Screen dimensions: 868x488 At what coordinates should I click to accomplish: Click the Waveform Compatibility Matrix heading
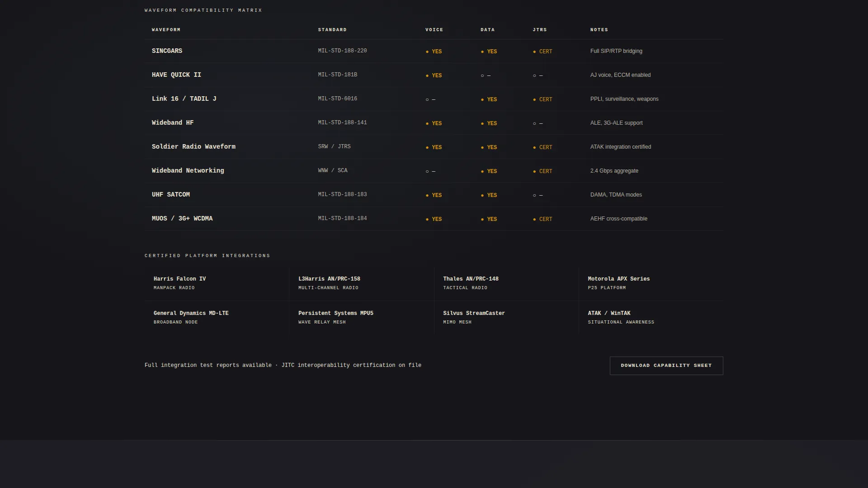coord(203,10)
